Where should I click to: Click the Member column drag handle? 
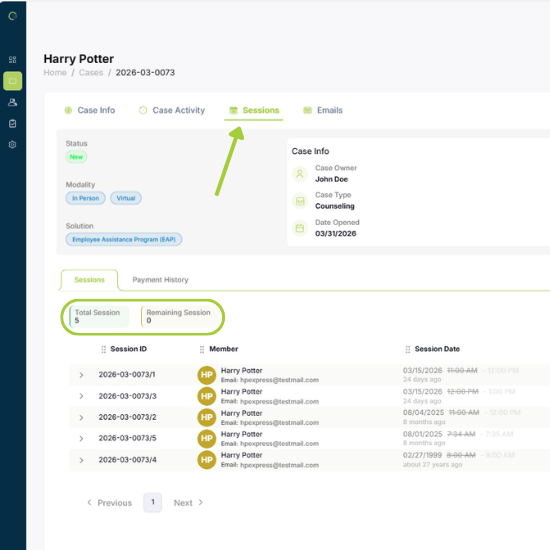[202, 349]
